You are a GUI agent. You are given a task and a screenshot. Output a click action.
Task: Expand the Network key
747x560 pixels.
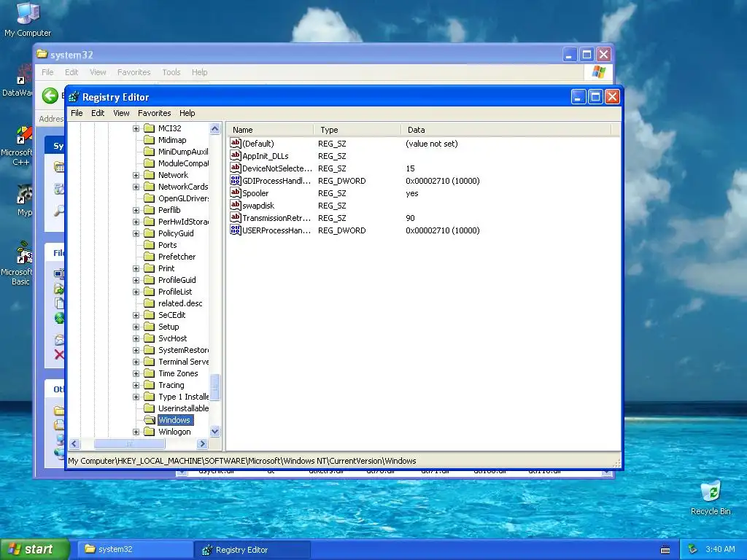[136, 175]
